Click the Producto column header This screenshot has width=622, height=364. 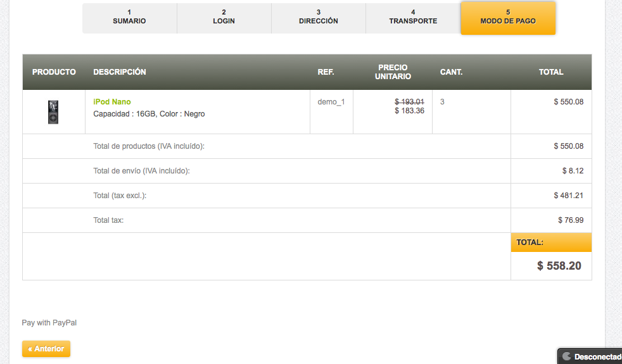(54, 72)
